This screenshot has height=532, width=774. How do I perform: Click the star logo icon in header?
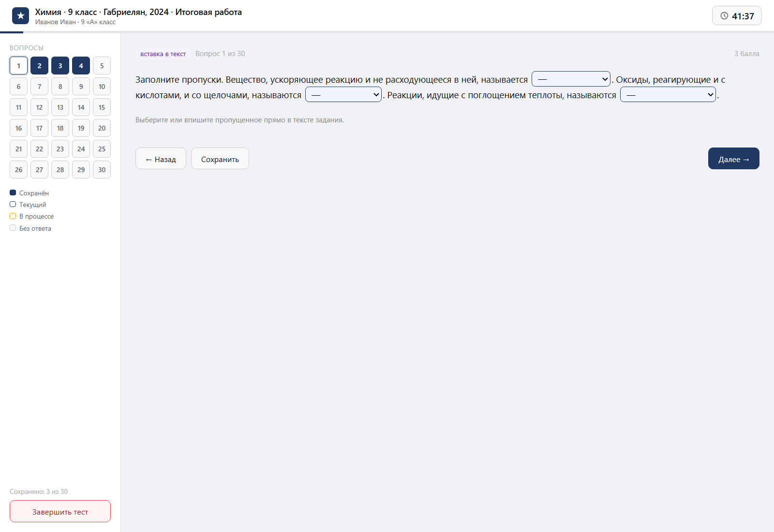20,15
